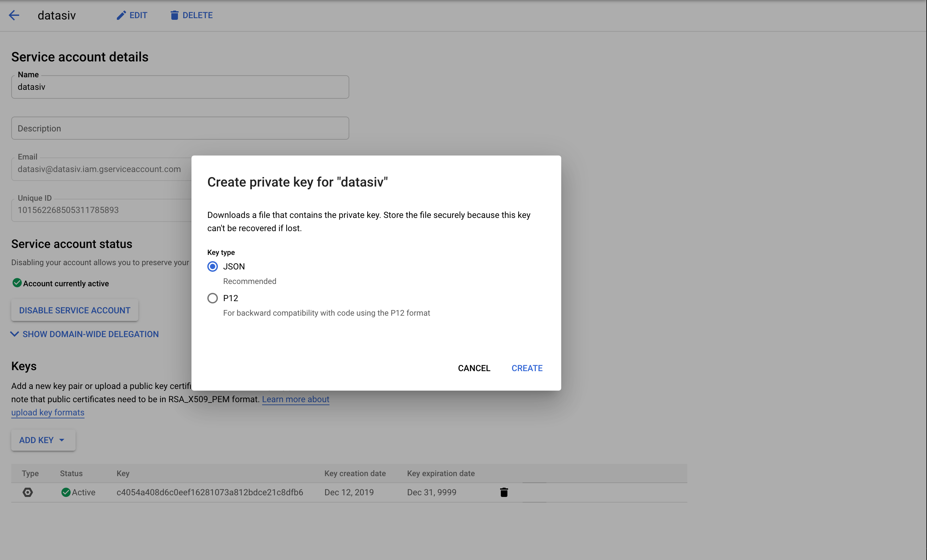Click the Email field value
This screenshot has height=560, width=927.
(99, 169)
